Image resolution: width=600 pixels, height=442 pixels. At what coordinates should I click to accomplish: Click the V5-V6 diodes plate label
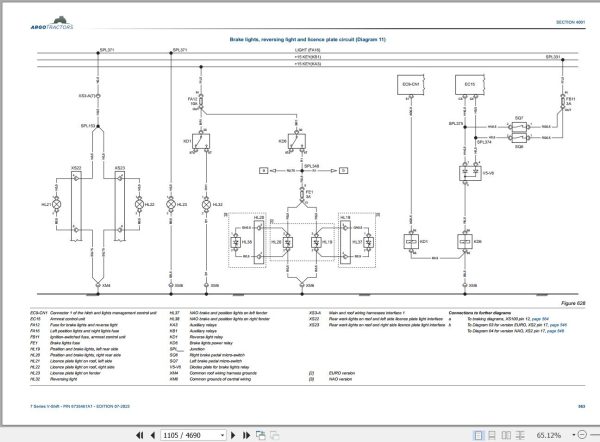489,173
